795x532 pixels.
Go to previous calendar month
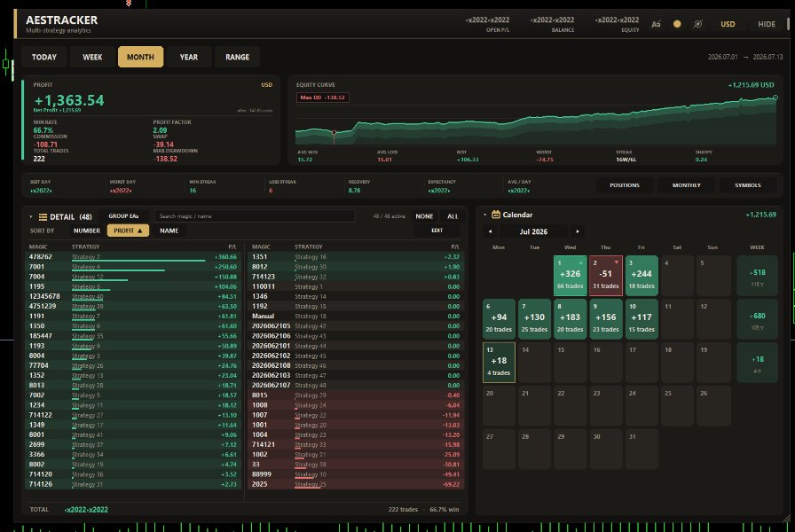[490, 231]
